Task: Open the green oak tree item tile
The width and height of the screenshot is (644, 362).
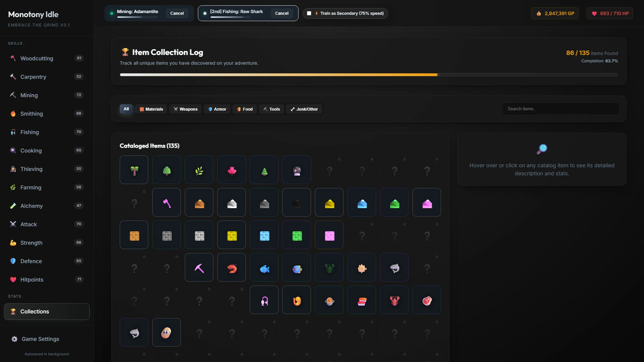Action: point(166,170)
